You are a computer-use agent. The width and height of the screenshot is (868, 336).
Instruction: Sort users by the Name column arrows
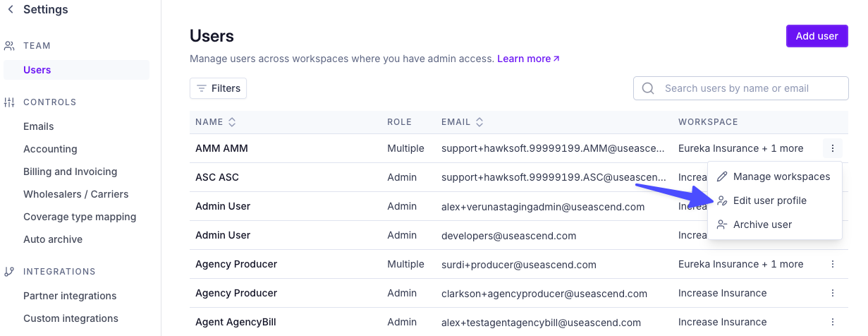[232, 122]
